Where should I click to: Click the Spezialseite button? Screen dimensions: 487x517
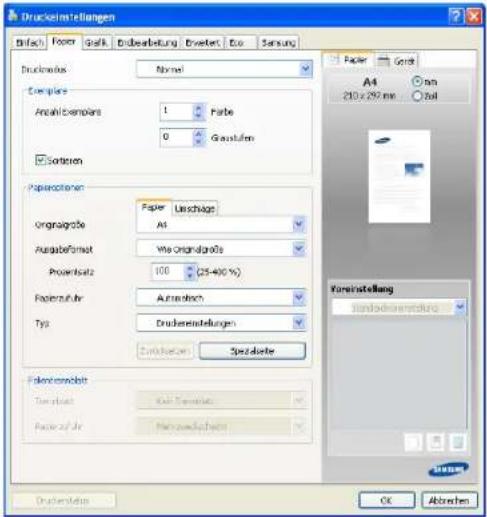click(252, 351)
